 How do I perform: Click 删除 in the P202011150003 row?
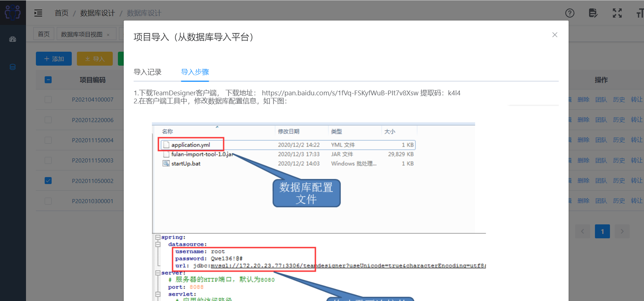pyautogui.click(x=583, y=161)
